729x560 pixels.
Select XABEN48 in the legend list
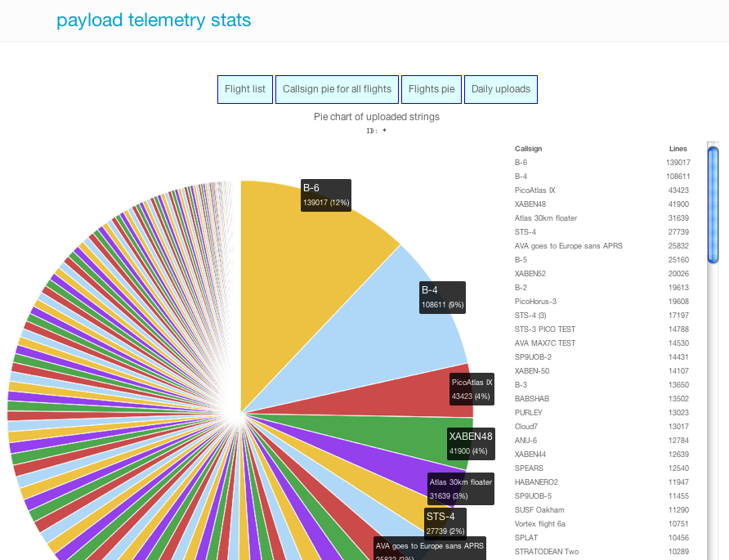602,204
